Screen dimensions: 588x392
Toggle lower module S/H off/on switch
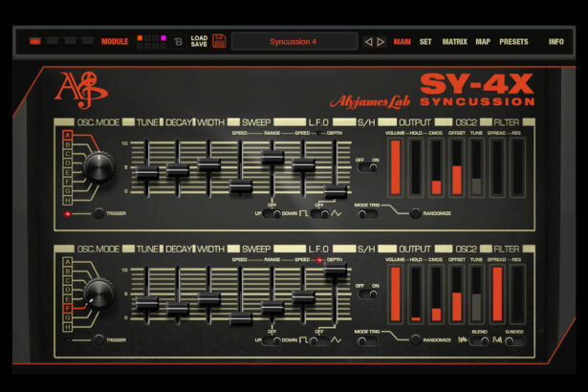pos(368,294)
